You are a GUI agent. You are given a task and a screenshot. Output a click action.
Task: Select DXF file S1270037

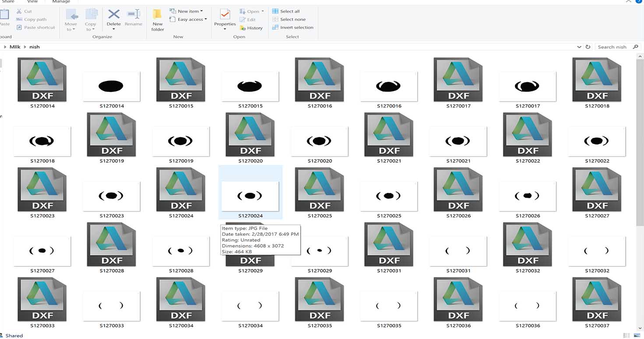coord(597,303)
